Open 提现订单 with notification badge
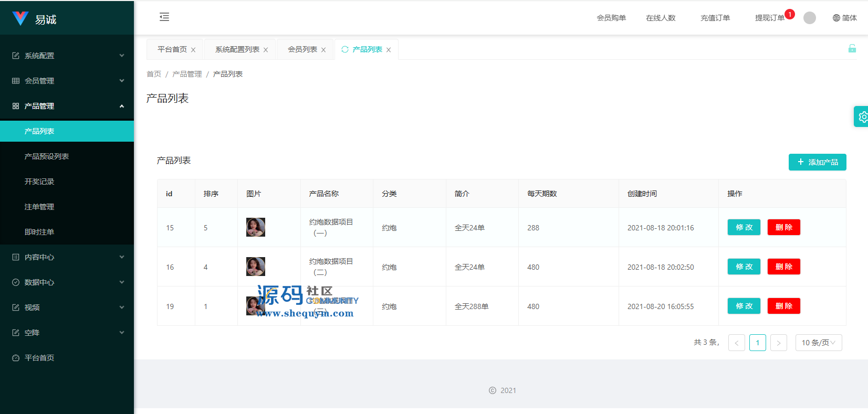Image resolution: width=868 pixels, height=414 pixels. pyautogui.click(x=769, y=18)
